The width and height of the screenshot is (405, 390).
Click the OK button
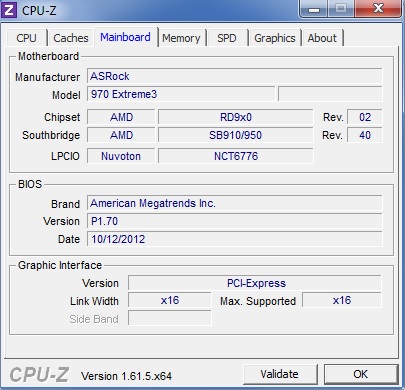361,374
